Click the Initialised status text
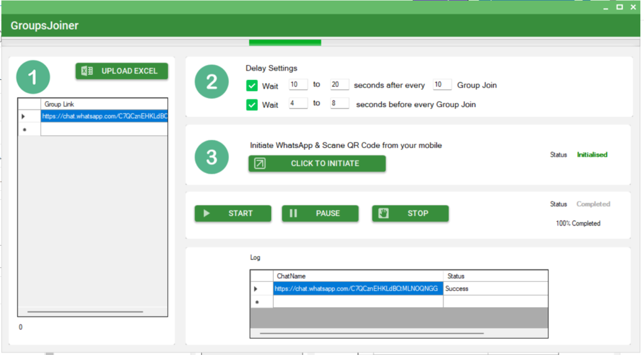The height and width of the screenshot is (355, 644). click(x=592, y=154)
